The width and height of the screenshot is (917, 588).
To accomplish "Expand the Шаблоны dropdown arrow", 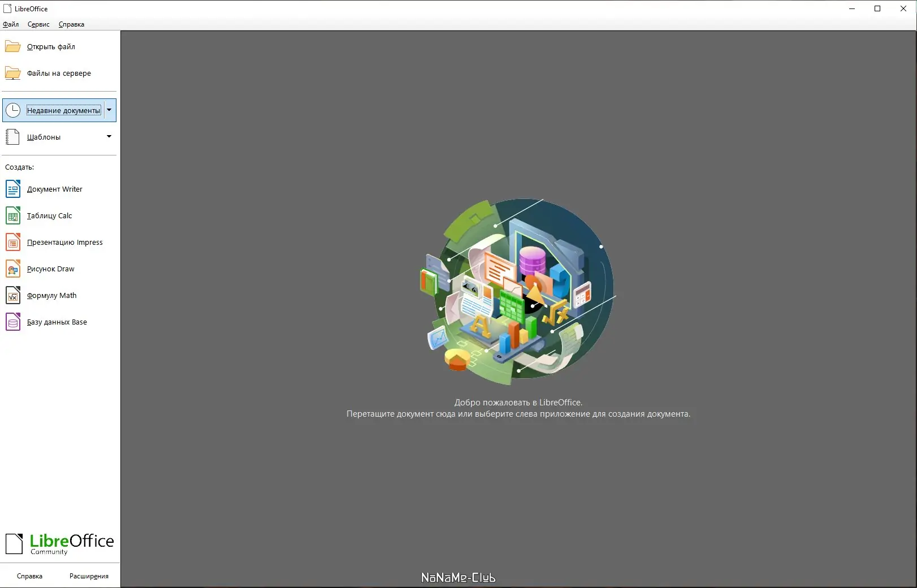I will (109, 137).
